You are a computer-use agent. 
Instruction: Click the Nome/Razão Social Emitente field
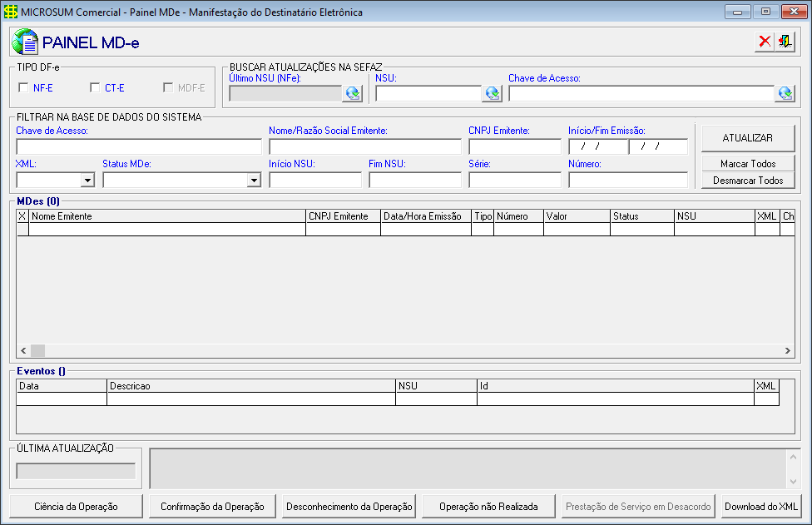pyautogui.click(x=364, y=146)
